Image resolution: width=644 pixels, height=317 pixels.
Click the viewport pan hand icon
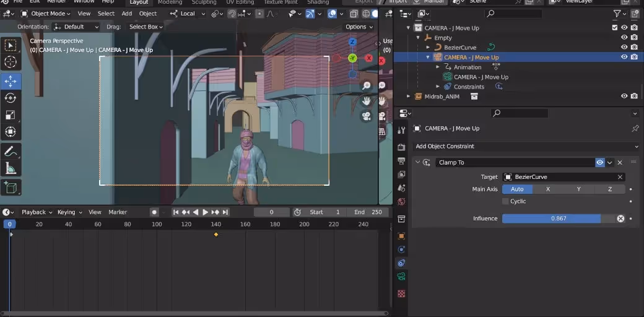click(x=367, y=100)
